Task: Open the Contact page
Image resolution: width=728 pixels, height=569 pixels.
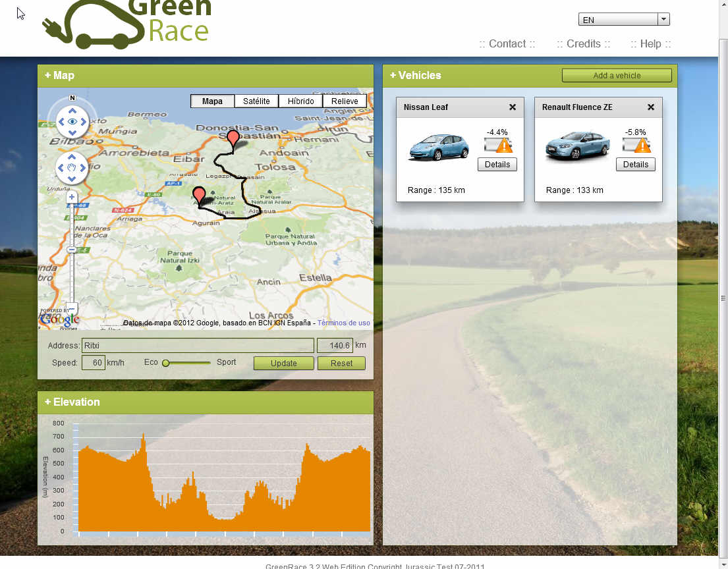Action: 507,43
